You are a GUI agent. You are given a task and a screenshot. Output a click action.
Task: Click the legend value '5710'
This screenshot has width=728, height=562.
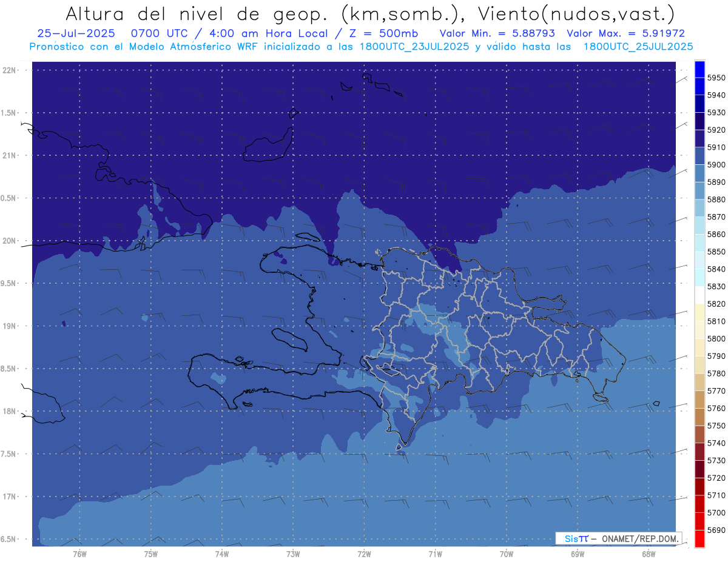[x=716, y=495]
